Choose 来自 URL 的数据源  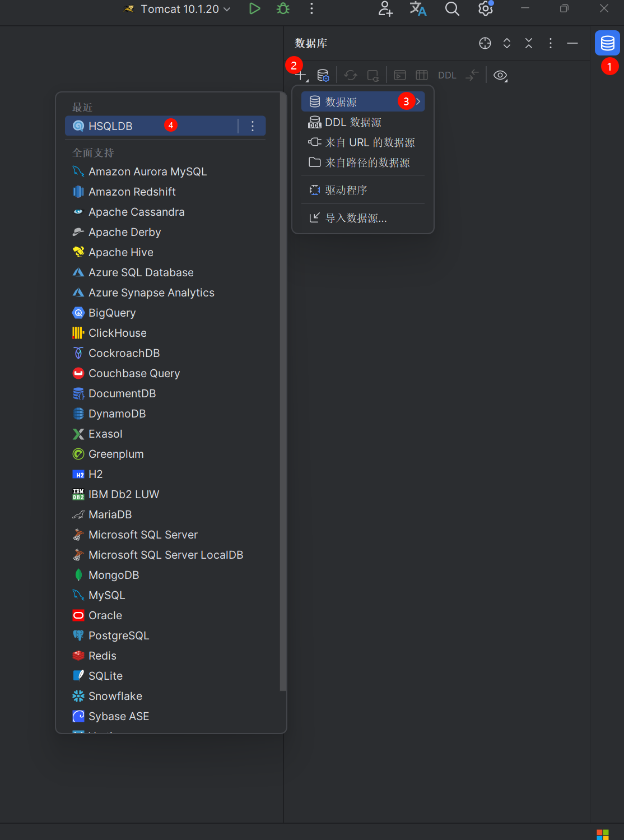[x=363, y=142]
